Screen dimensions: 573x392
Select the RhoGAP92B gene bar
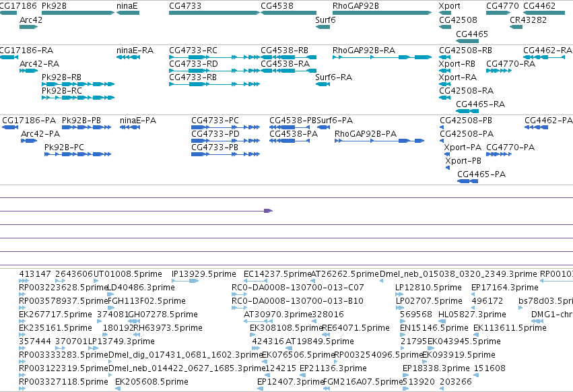(382, 13)
